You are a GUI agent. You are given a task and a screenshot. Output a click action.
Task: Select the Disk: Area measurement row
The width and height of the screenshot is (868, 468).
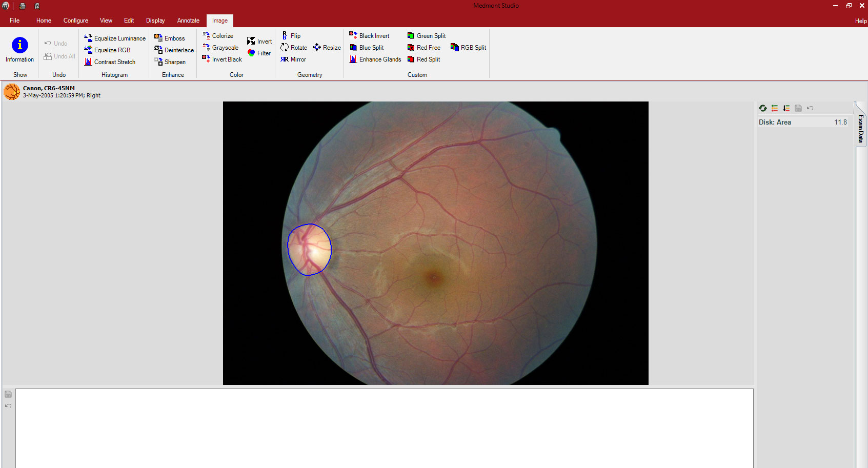[802, 122]
